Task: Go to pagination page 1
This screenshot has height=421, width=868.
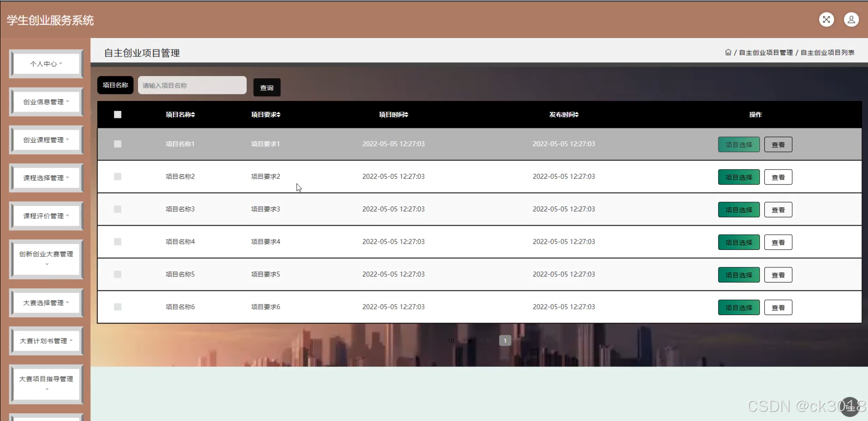Action: [505, 341]
